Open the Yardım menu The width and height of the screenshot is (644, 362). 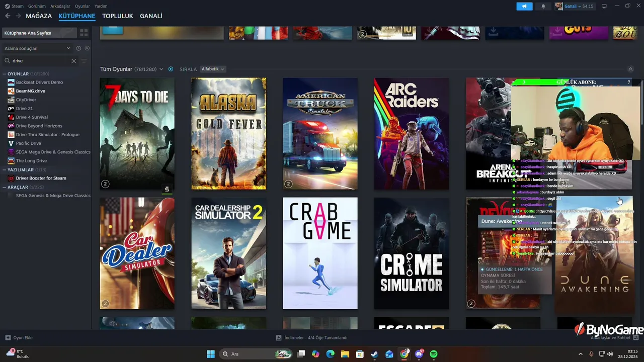(101, 6)
